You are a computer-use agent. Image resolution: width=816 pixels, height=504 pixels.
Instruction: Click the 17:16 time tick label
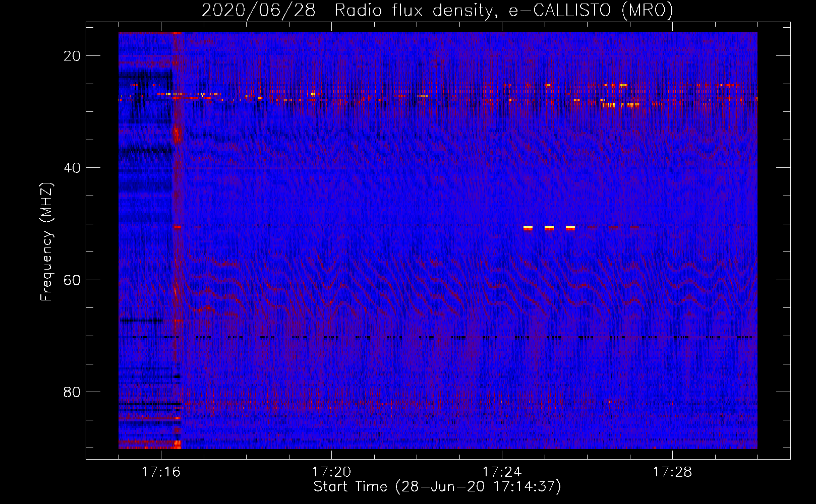tap(161, 472)
